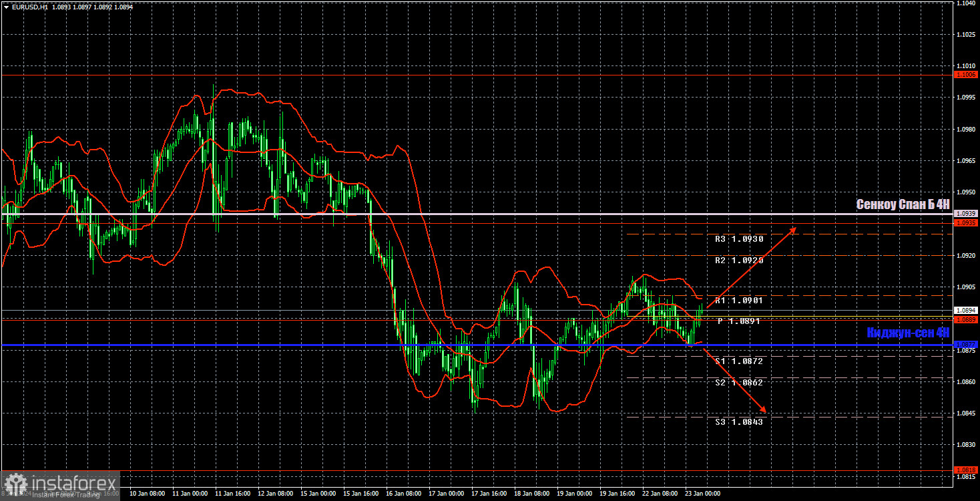Click the 1.0995 price scale label
The image size is (980, 501).
965,98
